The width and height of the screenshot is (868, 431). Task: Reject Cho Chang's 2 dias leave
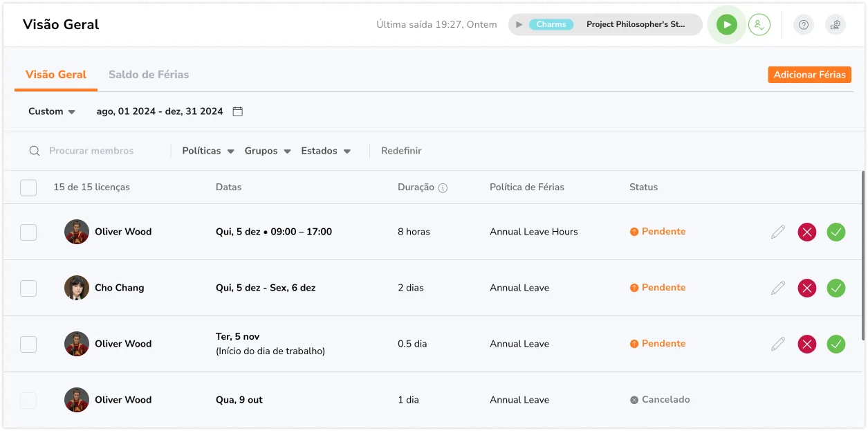[x=807, y=288]
